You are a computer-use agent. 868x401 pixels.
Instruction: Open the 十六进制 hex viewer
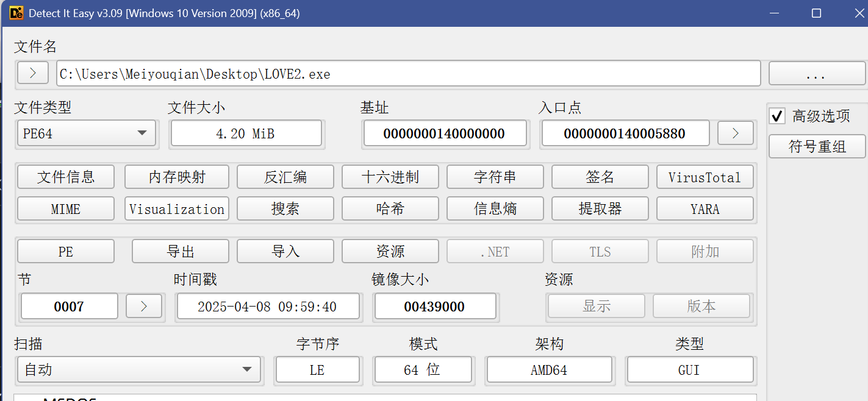click(390, 177)
